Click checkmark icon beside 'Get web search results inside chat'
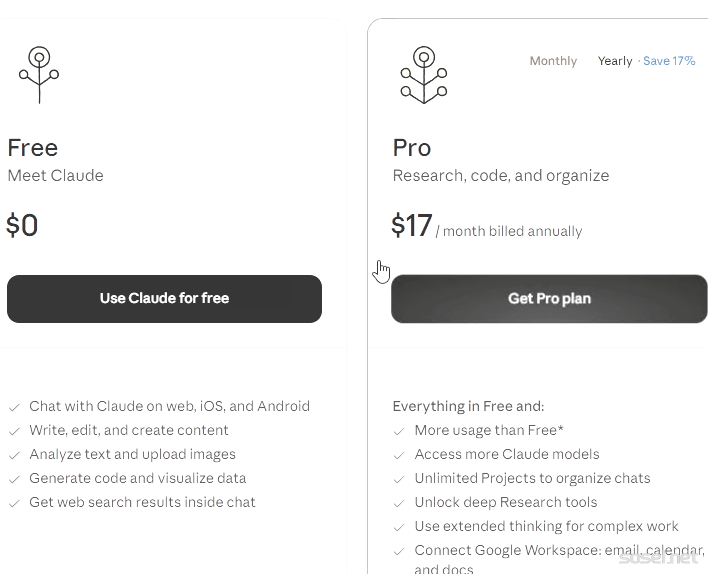The width and height of the screenshot is (709, 574). (14, 503)
